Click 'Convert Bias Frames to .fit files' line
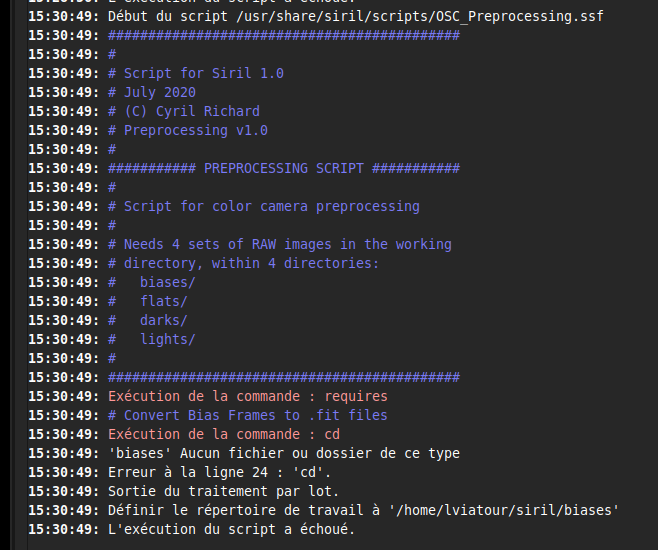The height and width of the screenshot is (550, 658). pos(247,416)
